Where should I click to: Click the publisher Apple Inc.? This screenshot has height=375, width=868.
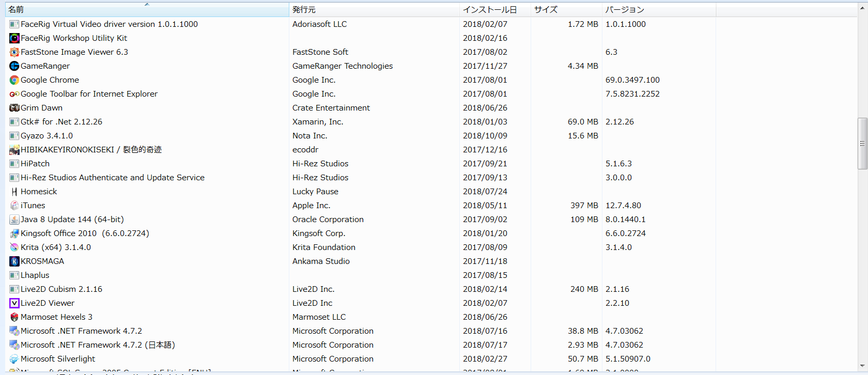coord(311,206)
